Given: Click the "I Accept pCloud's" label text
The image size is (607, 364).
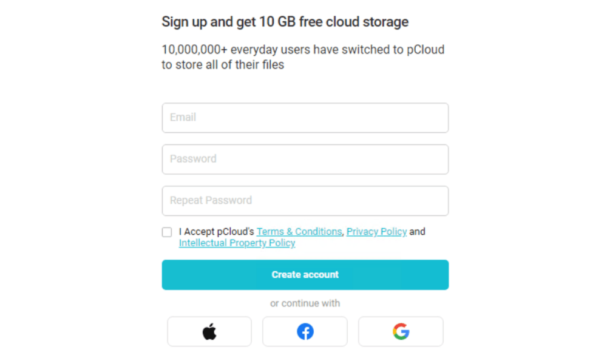Looking at the screenshot, I should tap(217, 231).
